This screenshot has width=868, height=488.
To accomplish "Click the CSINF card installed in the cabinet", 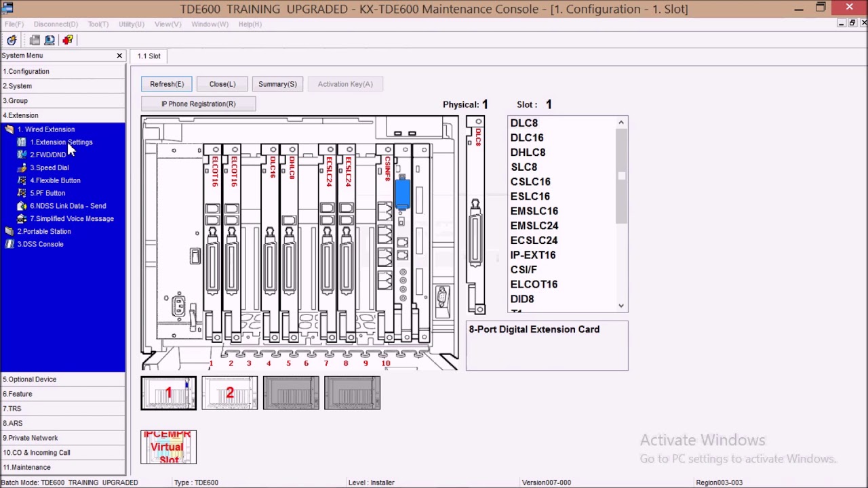I will tap(387, 244).
